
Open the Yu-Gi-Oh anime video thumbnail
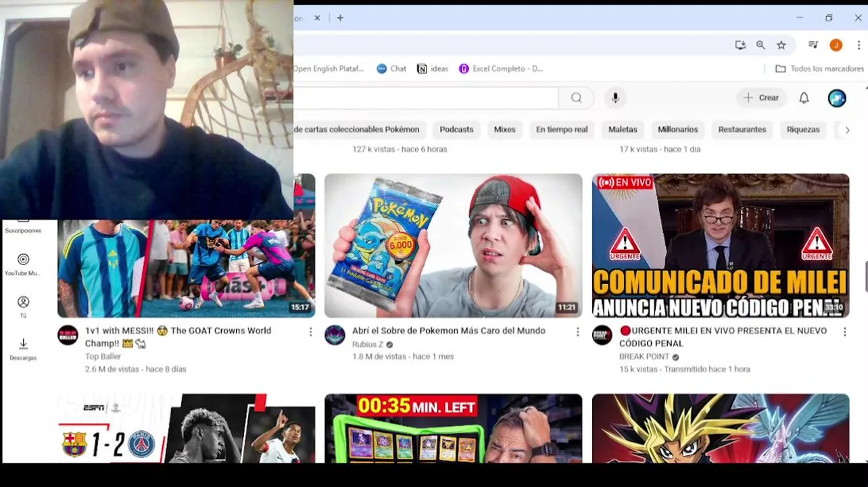(721, 429)
